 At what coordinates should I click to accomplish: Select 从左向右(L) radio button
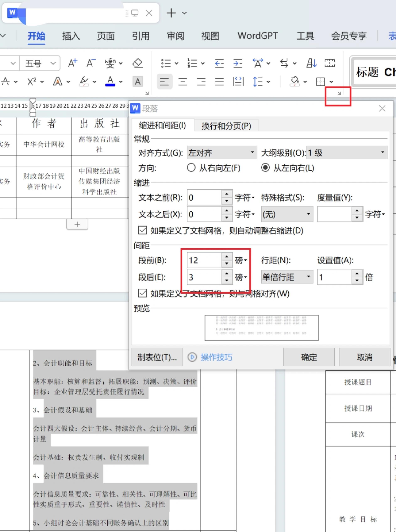pyautogui.click(x=265, y=168)
